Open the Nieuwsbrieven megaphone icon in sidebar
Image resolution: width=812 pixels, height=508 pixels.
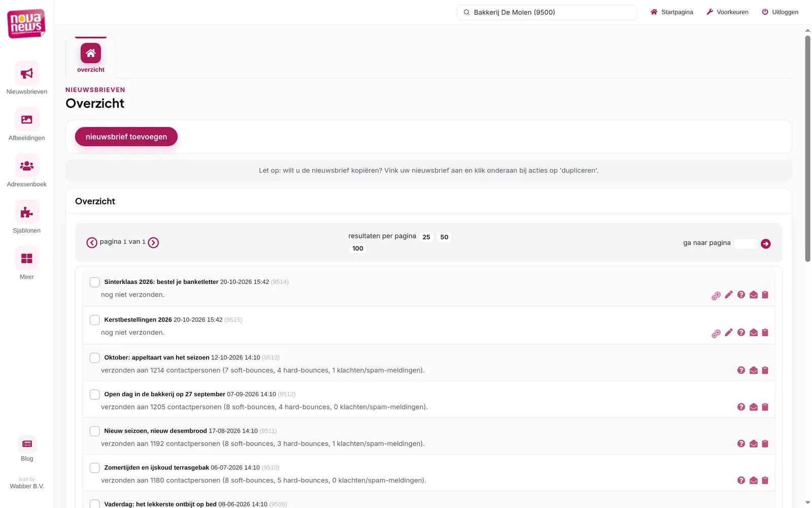point(27,73)
